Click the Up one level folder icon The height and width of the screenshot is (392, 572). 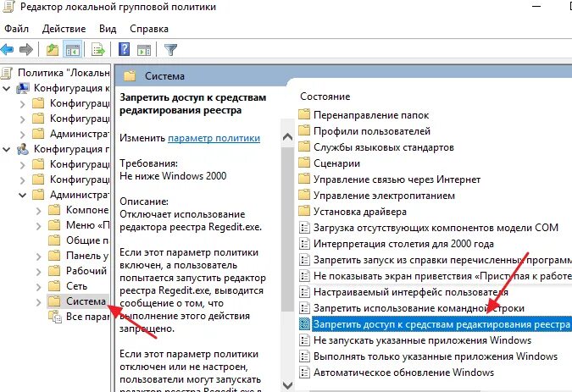coord(53,49)
